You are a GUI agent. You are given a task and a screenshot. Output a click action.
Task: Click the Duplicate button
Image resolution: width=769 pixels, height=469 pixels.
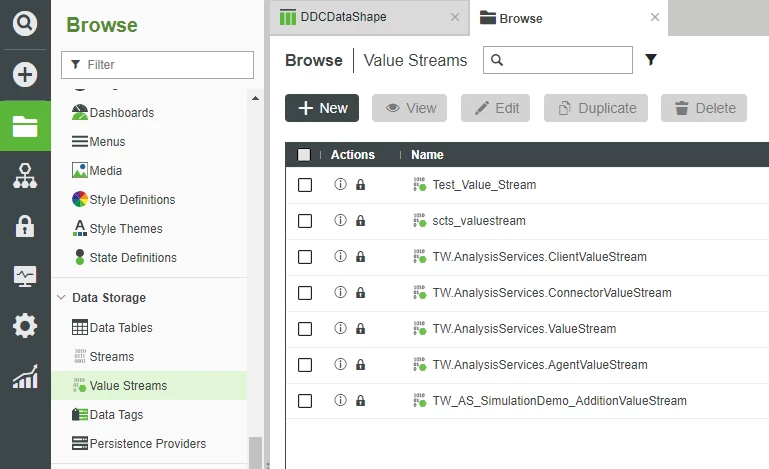tap(596, 108)
